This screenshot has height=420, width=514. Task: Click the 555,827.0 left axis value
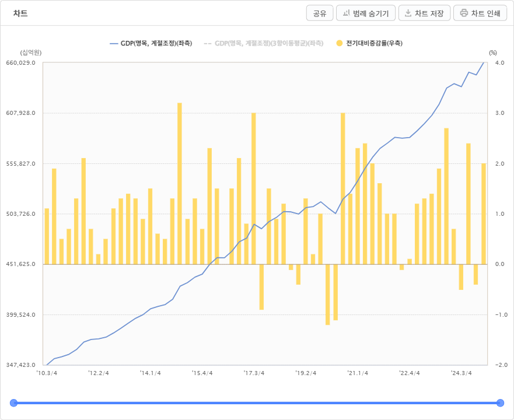click(20, 163)
